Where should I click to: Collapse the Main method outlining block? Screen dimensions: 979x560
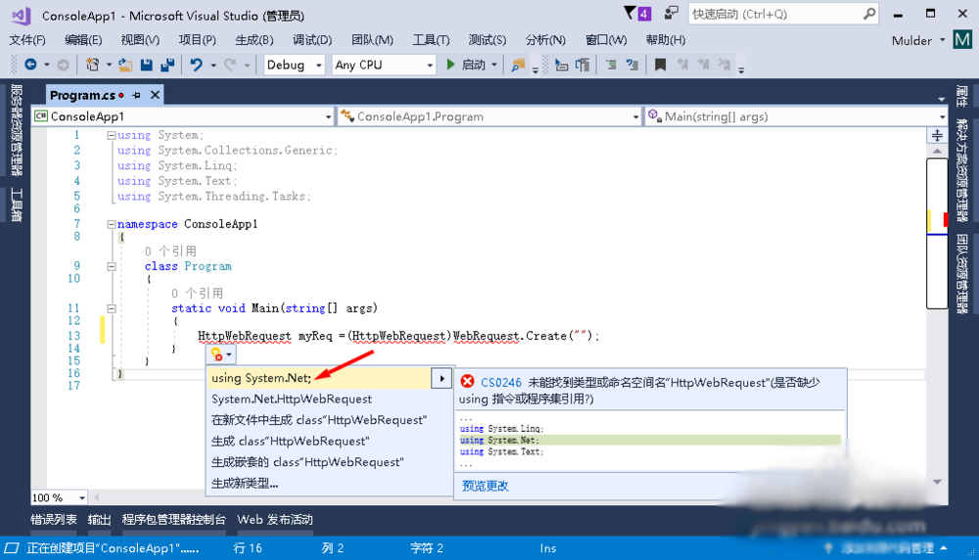click(110, 308)
